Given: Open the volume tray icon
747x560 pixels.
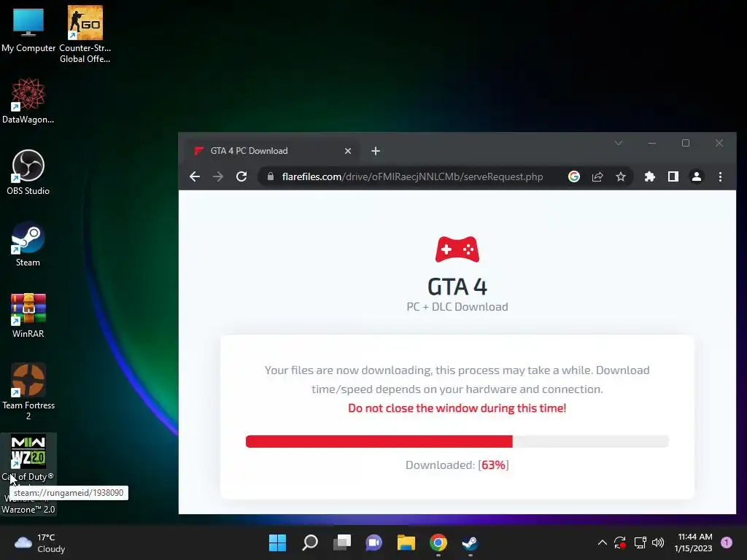Looking at the screenshot, I should [x=658, y=542].
